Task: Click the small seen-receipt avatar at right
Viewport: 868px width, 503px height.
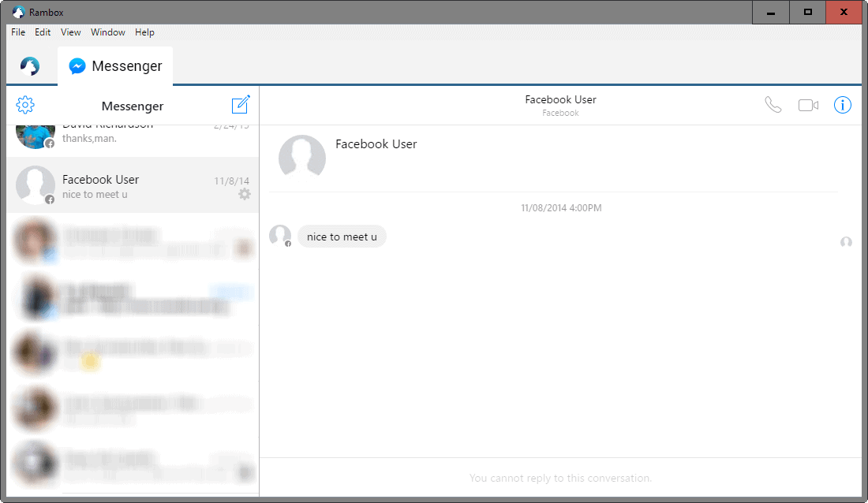Action: [x=846, y=242]
